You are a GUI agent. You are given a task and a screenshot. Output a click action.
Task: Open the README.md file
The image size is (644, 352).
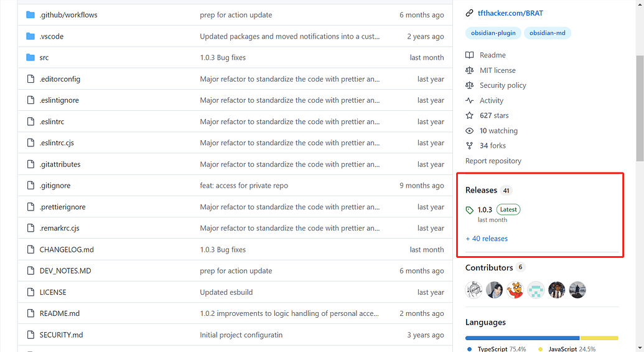click(x=60, y=313)
